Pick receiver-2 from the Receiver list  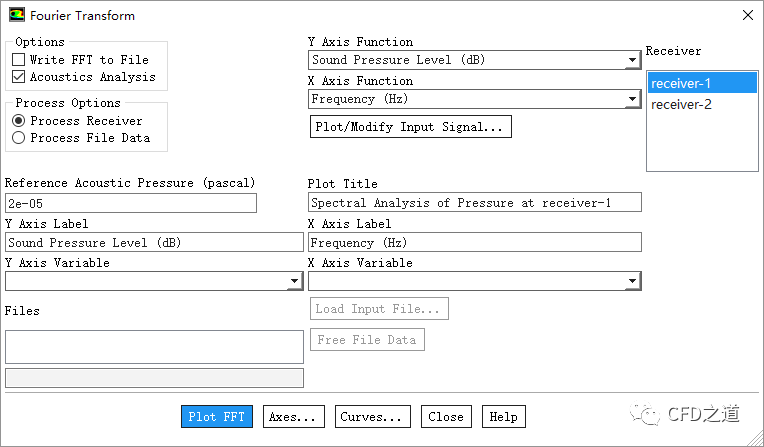680,104
